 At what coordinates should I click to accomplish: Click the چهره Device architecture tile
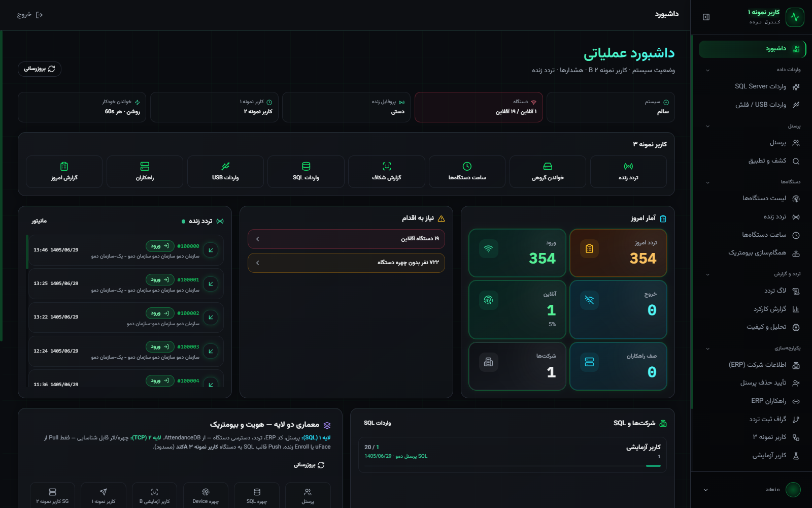[x=206, y=495]
